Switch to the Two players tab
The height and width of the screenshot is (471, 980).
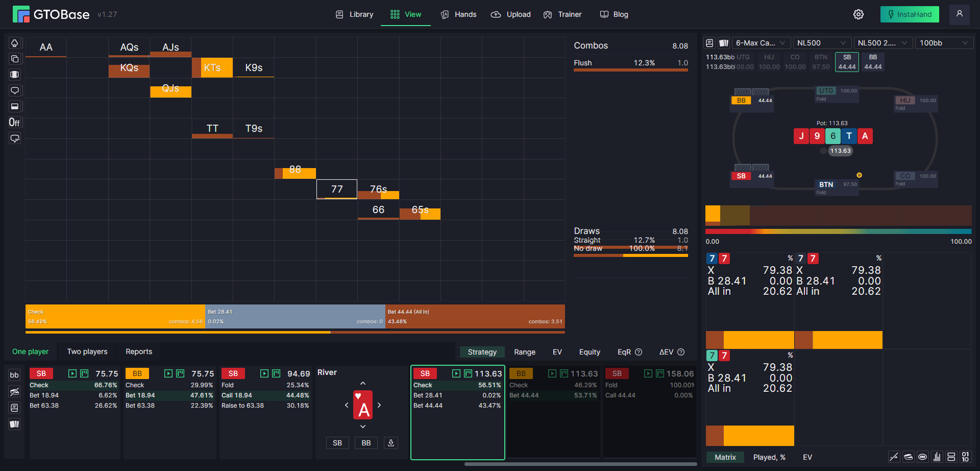[x=87, y=351]
